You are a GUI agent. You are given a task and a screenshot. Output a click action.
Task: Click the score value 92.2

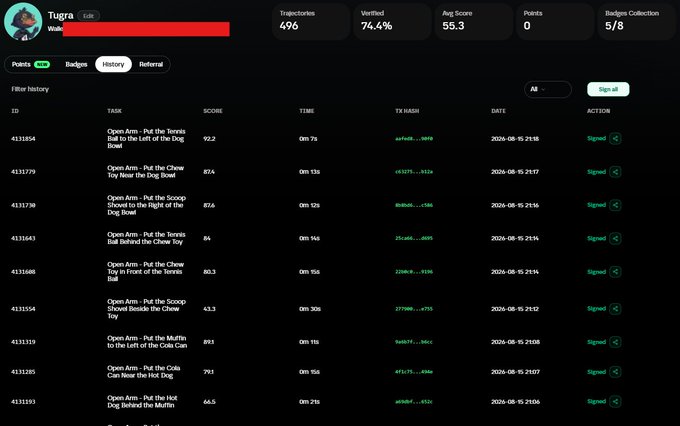coord(209,139)
